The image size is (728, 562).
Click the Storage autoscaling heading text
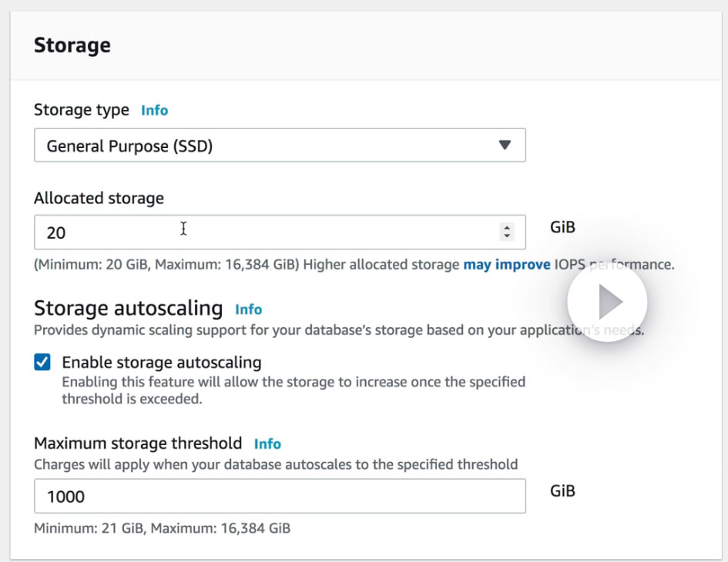pyautogui.click(x=128, y=309)
